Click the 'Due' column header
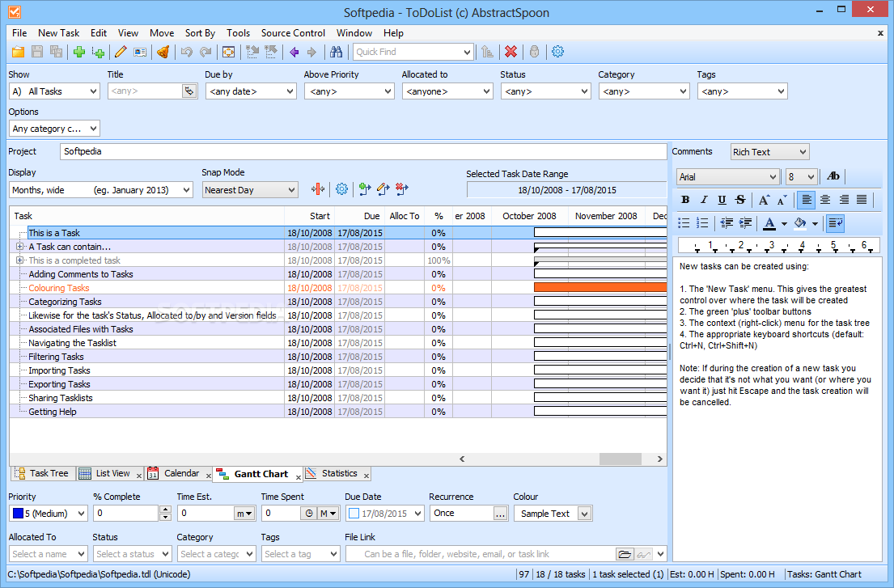 pos(360,216)
